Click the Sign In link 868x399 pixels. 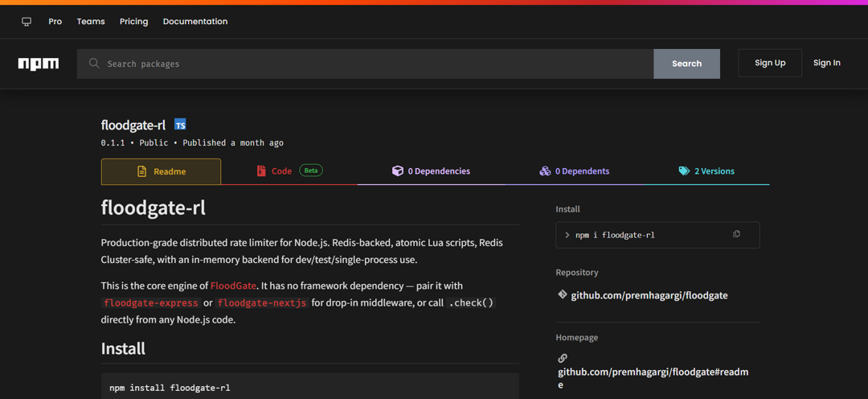pyautogui.click(x=826, y=64)
